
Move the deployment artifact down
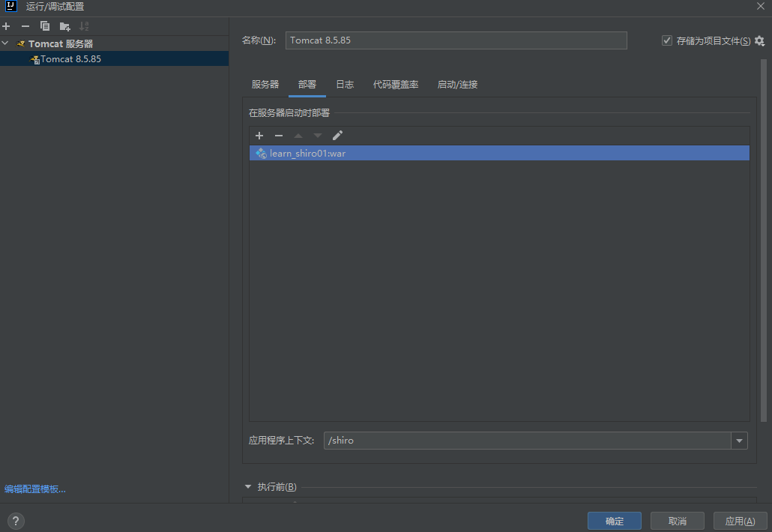(318, 136)
